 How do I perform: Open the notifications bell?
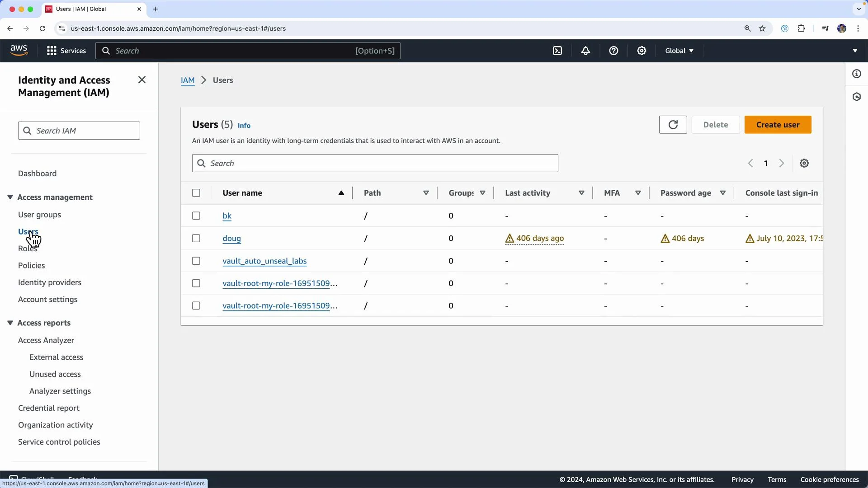(x=585, y=51)
